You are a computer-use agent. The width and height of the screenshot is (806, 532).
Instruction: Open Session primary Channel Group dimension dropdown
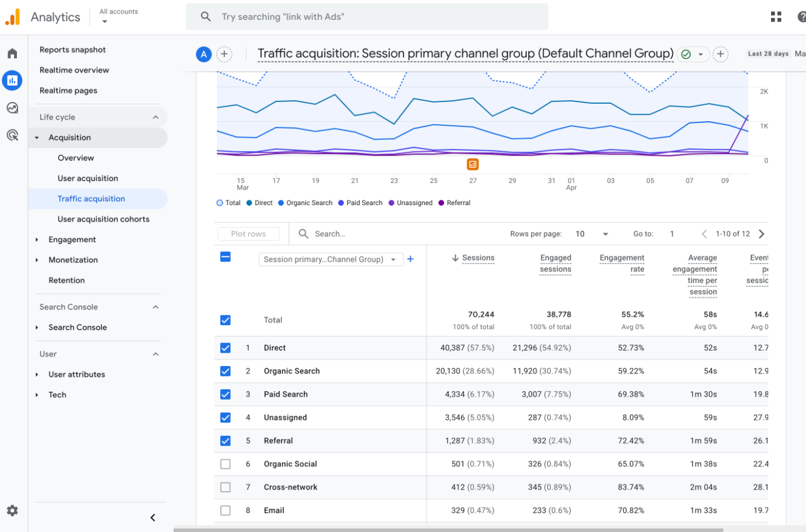330,259
